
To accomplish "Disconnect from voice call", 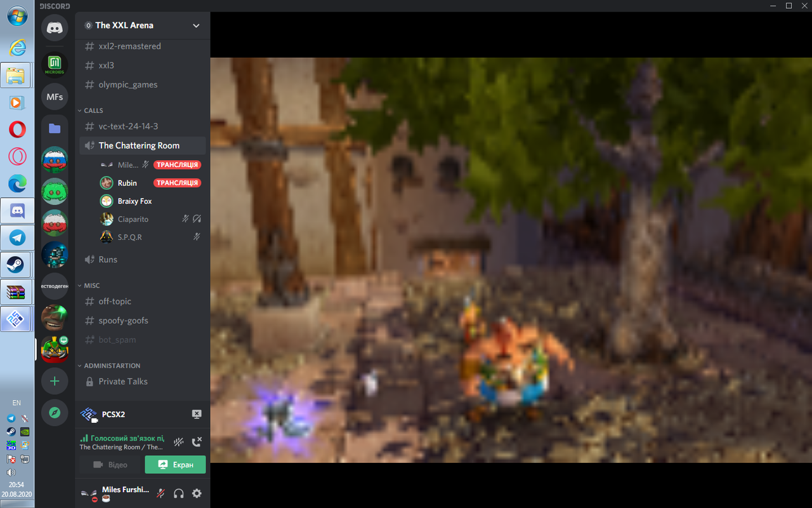I will tap(197, 442).
